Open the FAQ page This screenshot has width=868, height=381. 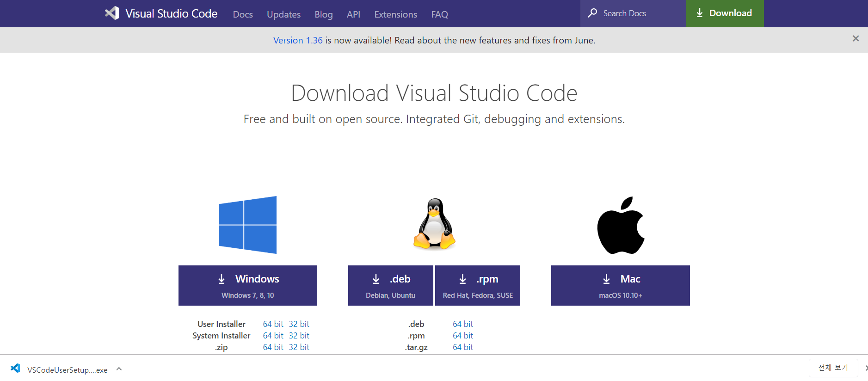tap(439, 14)
